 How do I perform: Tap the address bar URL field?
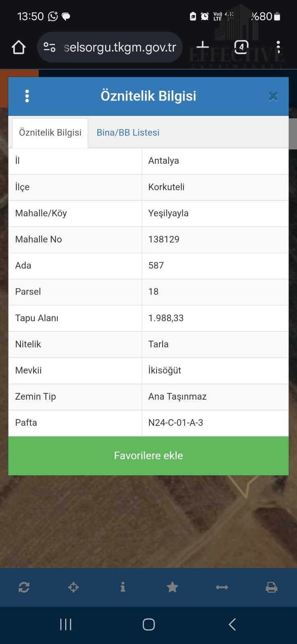click(120, 47)
